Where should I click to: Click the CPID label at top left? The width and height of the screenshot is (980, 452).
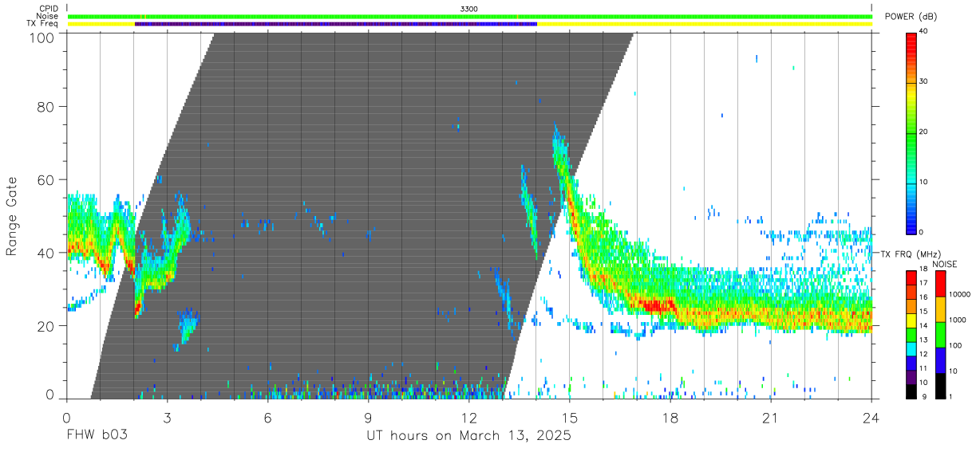tap(48, 8)
